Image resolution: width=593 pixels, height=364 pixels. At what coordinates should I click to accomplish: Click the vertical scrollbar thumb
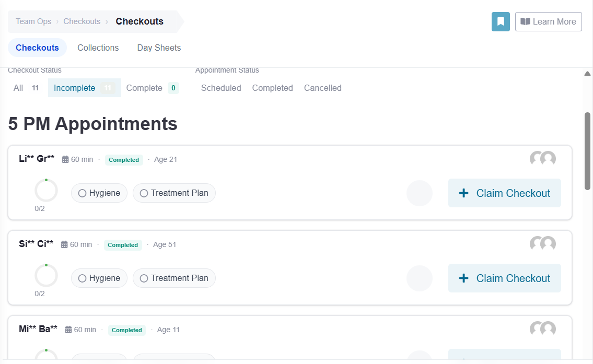tap(587, 151)
